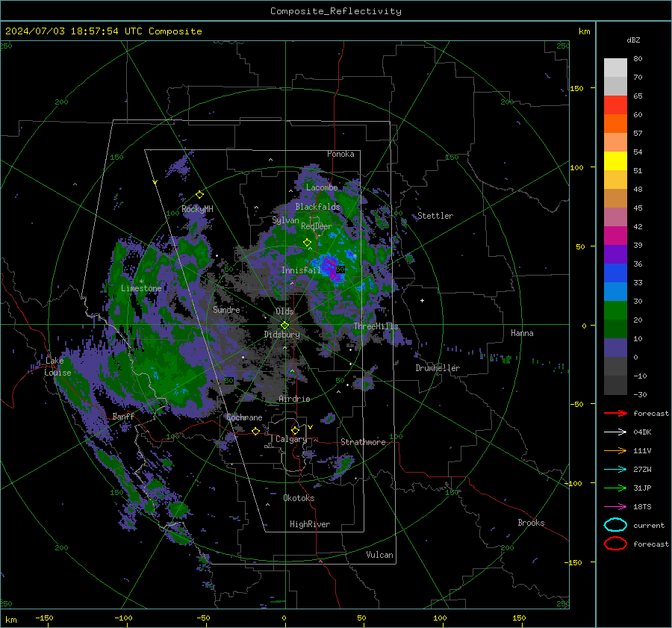Click the cyan current ellipse icon

click(x=615, y=525)
